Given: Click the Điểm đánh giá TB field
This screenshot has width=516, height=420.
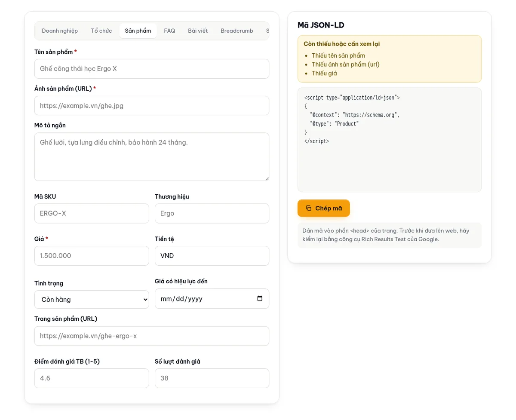Looking at the screenshot, I should pos(92,378).
